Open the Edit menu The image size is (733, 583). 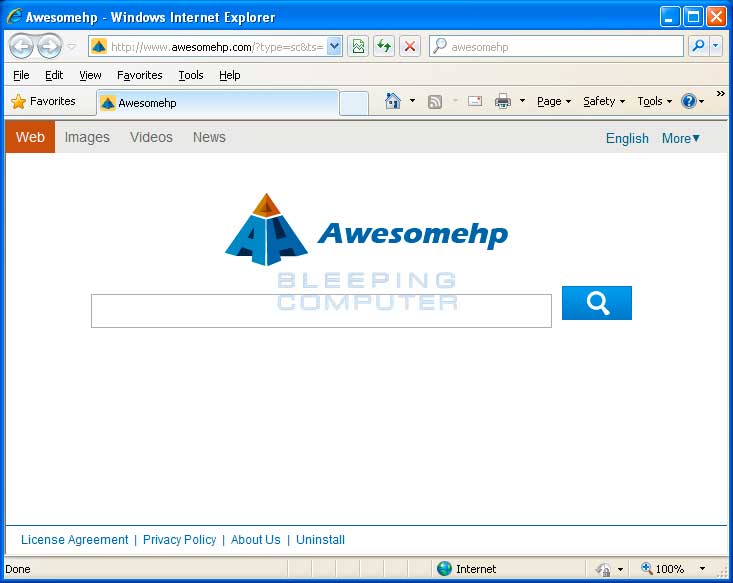point(54,75)
